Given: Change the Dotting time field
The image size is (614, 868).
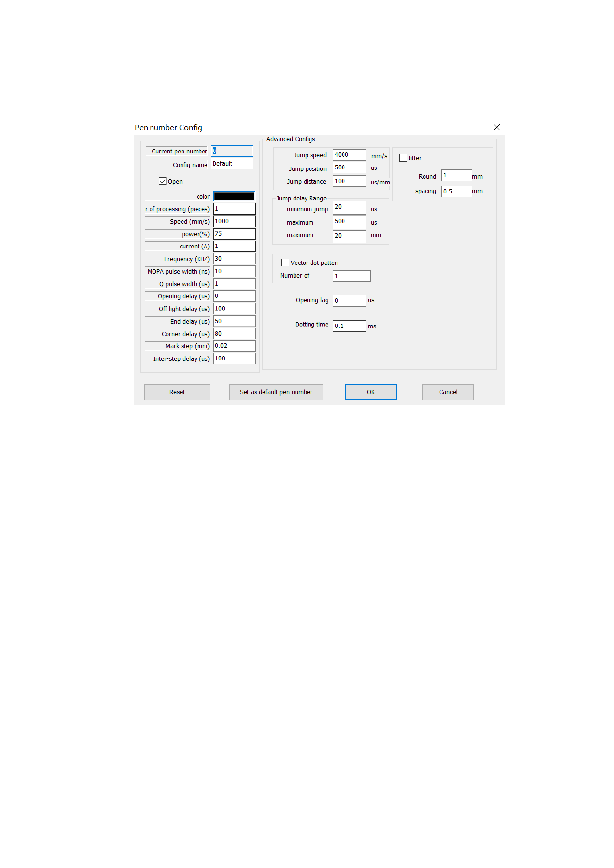Looking at the screenshot, I should click(x=349, y=326).
